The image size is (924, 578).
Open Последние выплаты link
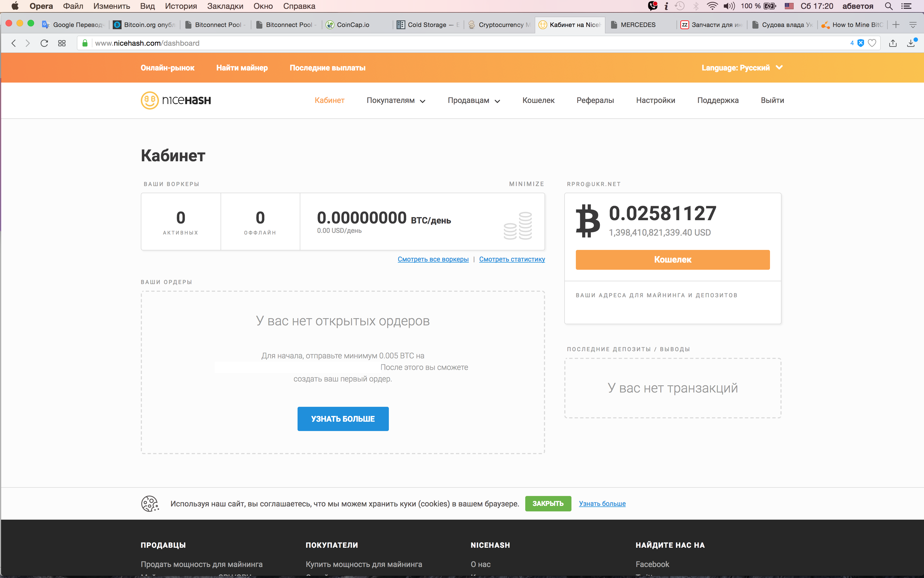[328, 68]
